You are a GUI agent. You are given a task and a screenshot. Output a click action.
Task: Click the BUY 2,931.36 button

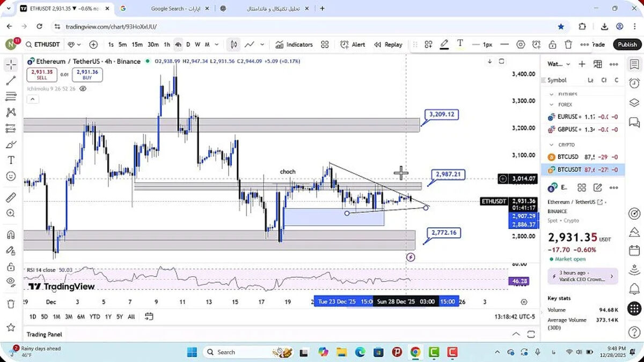(x=87, y=75)
